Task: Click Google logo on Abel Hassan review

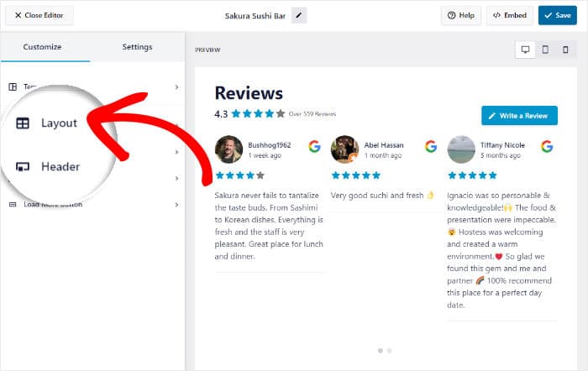Action: click(x=431, y=146)
